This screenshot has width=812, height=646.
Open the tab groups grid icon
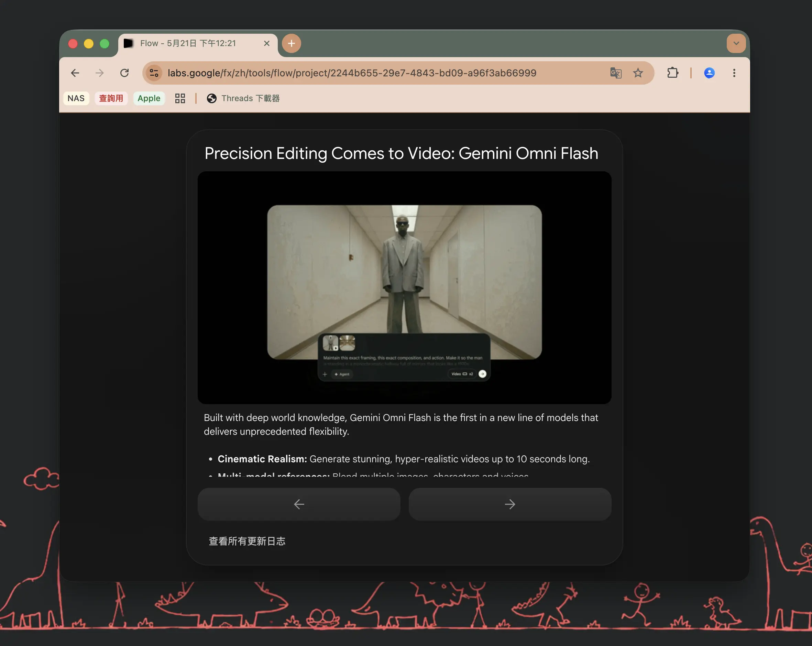[180, 98]
